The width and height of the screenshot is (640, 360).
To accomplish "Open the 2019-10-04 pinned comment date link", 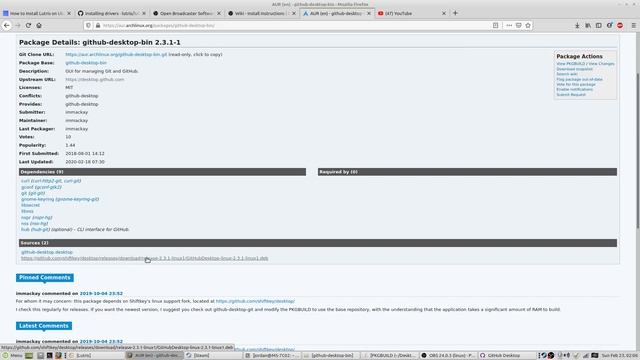I will click(101, 293).
